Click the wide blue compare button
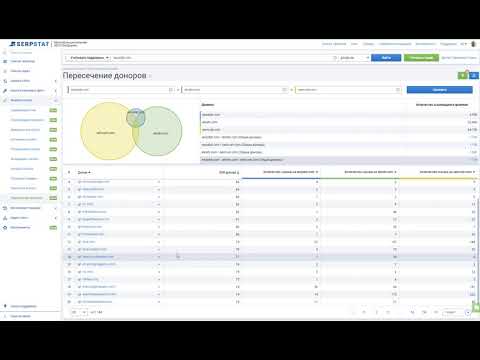Screen dimensions: 480x360 pos(440,90)
